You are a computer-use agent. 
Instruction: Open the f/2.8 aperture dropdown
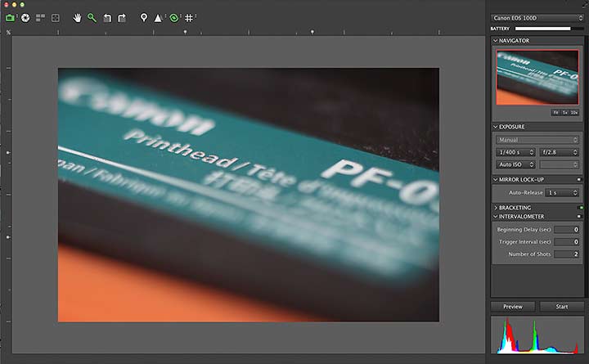click(559, 152)
